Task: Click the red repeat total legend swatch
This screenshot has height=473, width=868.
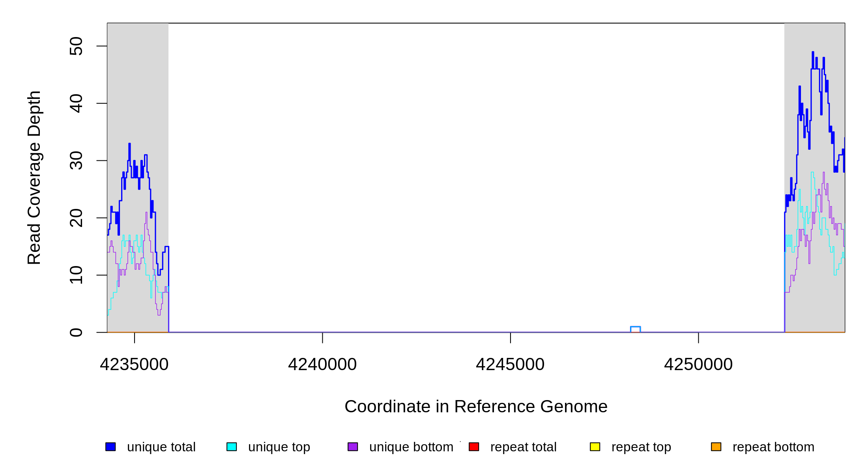Action: (474, 447)
